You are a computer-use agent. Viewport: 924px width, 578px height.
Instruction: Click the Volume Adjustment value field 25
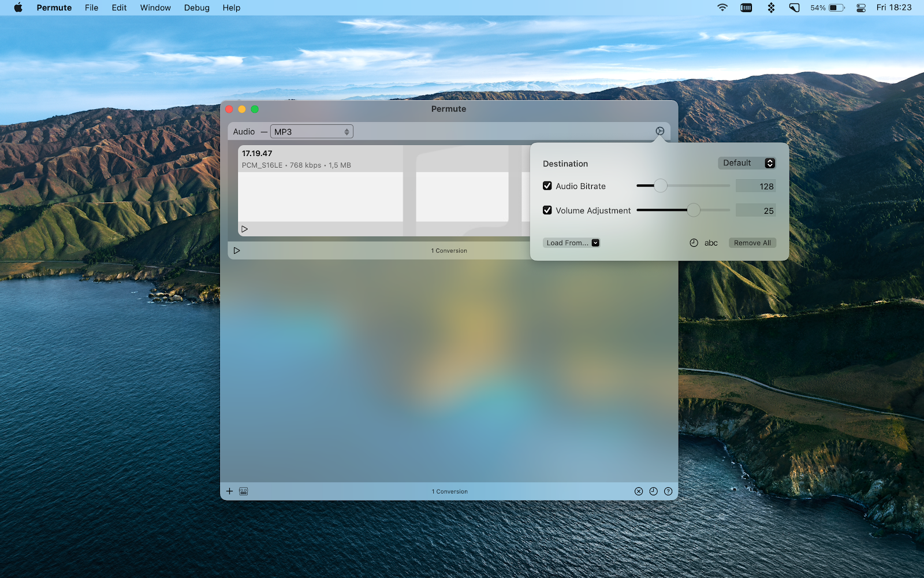tap(755, 210)
